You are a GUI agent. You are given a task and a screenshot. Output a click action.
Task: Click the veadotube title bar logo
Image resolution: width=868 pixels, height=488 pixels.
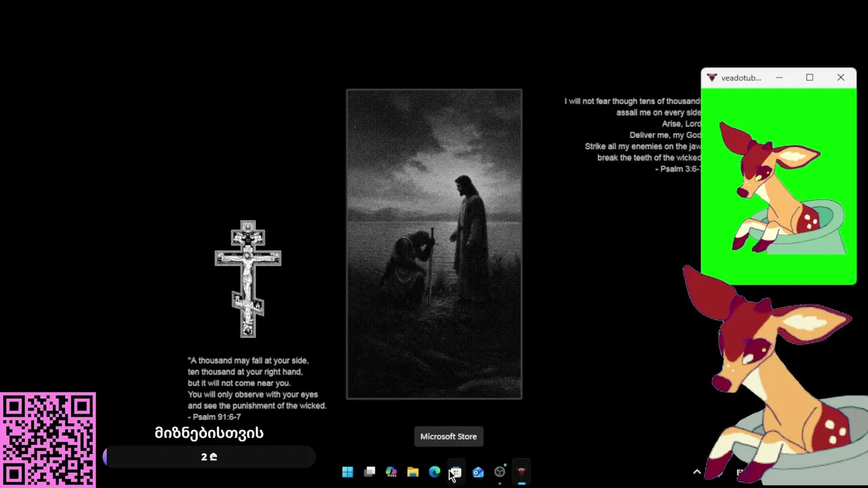point(711,78)
